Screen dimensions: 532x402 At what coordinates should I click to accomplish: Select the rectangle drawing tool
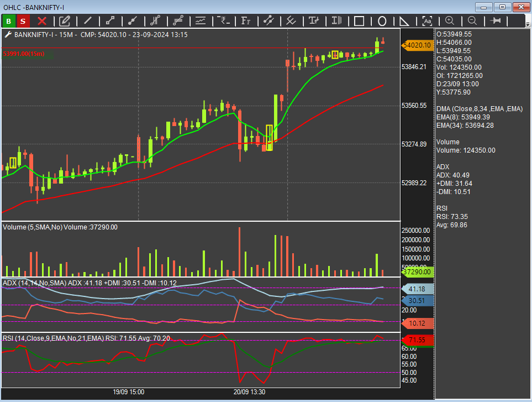tap(359, 22)
